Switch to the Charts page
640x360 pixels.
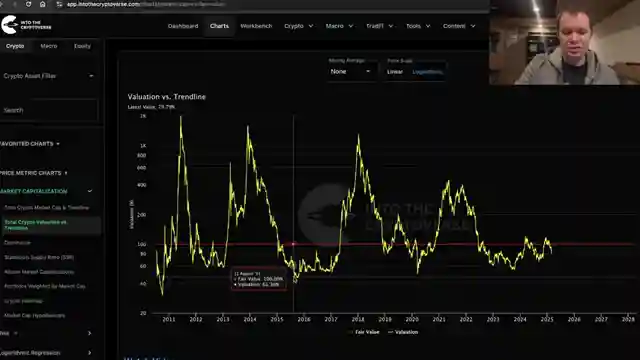pyautogui.click(x=219, y=26)
